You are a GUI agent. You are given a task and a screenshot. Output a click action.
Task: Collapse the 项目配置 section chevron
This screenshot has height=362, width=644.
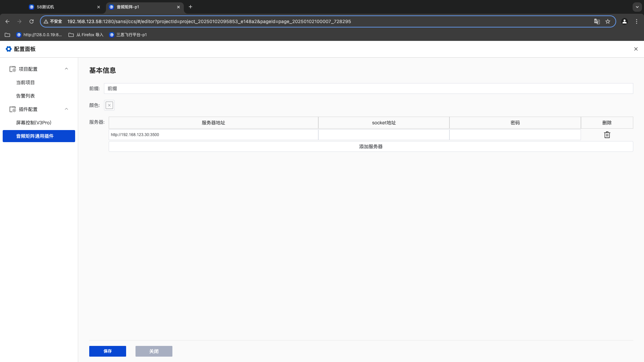click(66, 69)
